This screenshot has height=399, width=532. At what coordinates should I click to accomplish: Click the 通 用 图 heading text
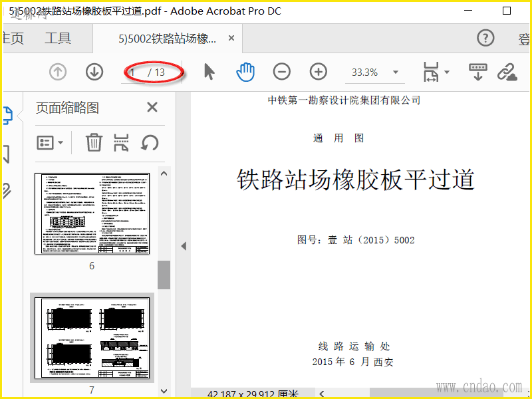(338, 138)
